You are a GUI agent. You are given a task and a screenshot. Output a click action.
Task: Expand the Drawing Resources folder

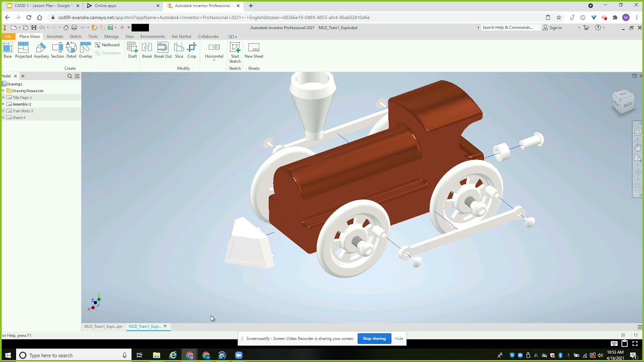[x=3, y=91]
